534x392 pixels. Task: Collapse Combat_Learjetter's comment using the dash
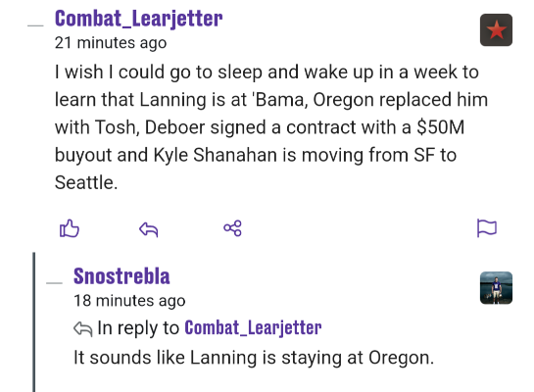(x=35, y=25)
